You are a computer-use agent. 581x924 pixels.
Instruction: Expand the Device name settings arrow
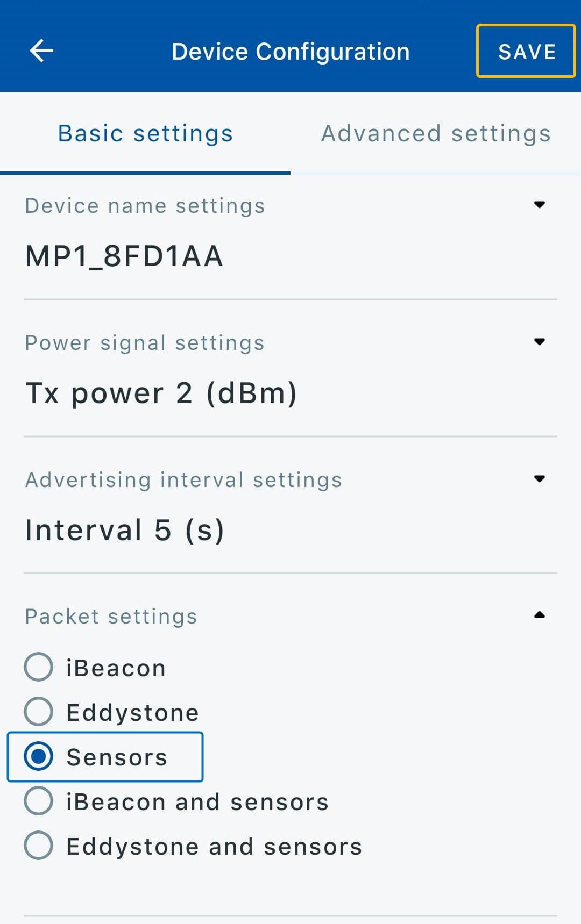tap(540, 205)
